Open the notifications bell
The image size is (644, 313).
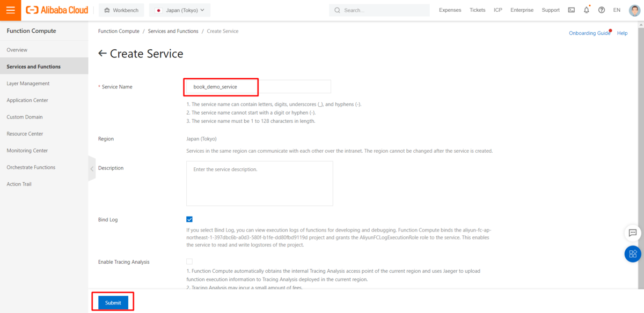click(x=587, y=10)
